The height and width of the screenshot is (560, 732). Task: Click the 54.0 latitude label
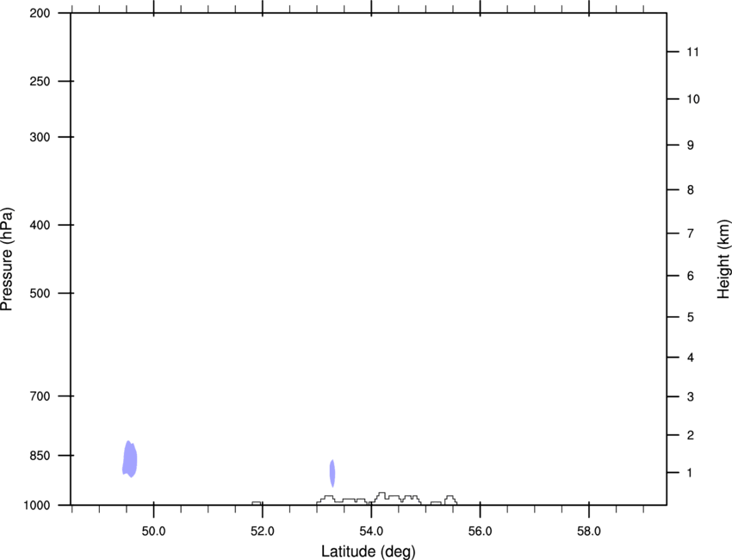point(371,532)
